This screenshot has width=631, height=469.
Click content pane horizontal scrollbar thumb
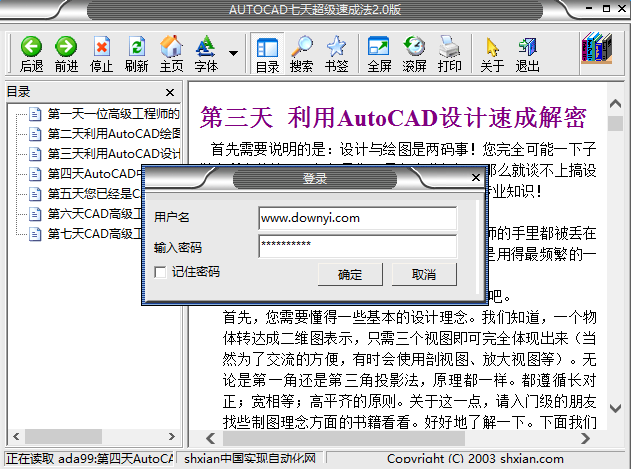point(344,438)
